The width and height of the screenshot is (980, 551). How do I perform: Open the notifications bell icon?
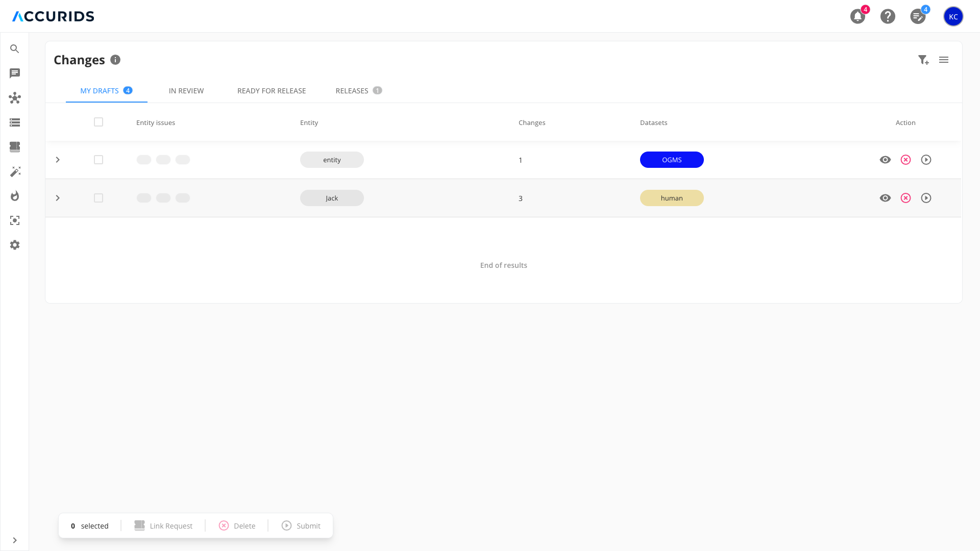pyautogui.click(x=857, y=16)
